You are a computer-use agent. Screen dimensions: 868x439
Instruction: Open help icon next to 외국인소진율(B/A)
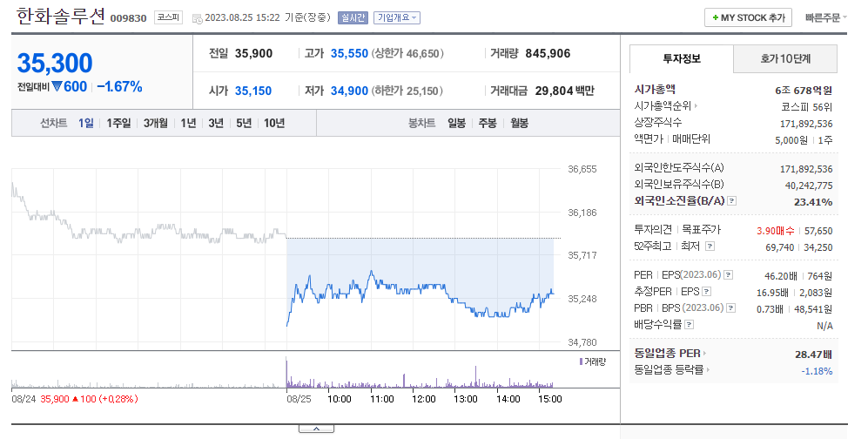pos(732,201)
